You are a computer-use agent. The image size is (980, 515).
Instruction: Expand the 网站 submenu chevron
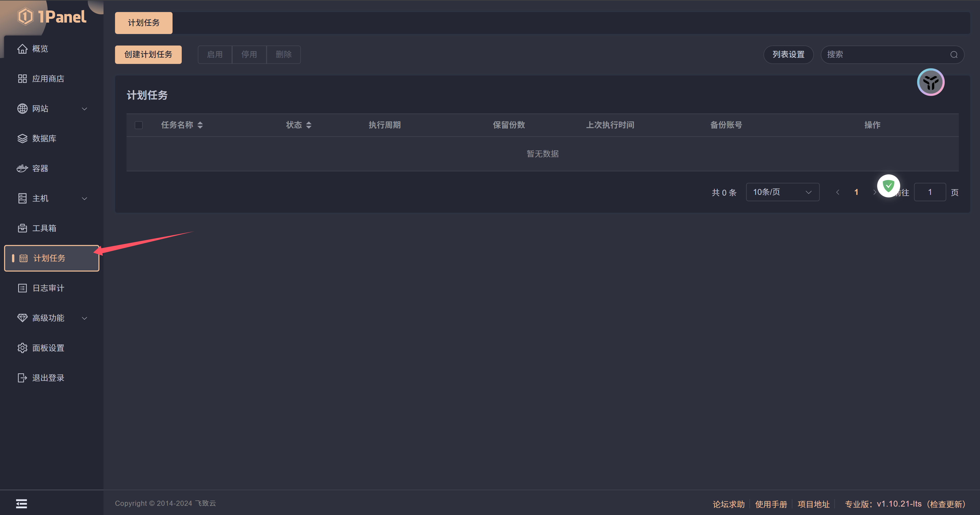84,109
